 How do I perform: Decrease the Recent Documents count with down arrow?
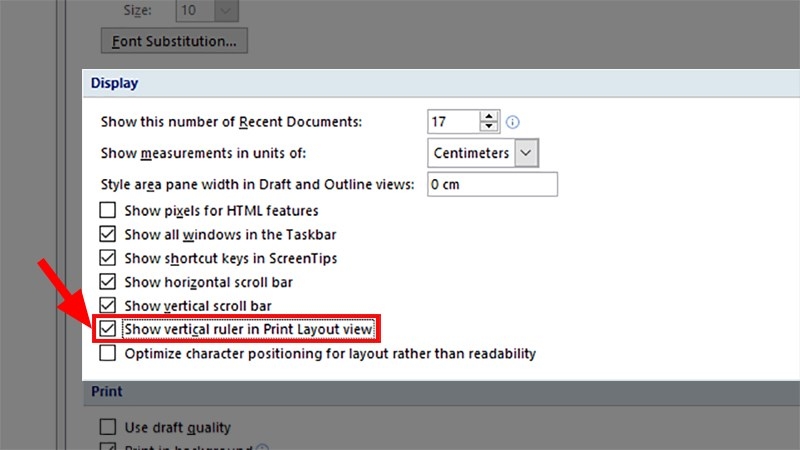click(488, 128)
